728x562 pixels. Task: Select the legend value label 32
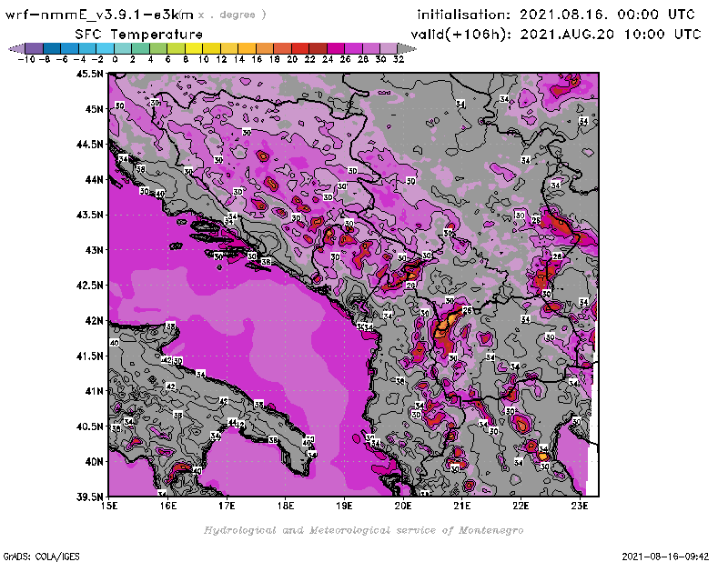[399, 59]
